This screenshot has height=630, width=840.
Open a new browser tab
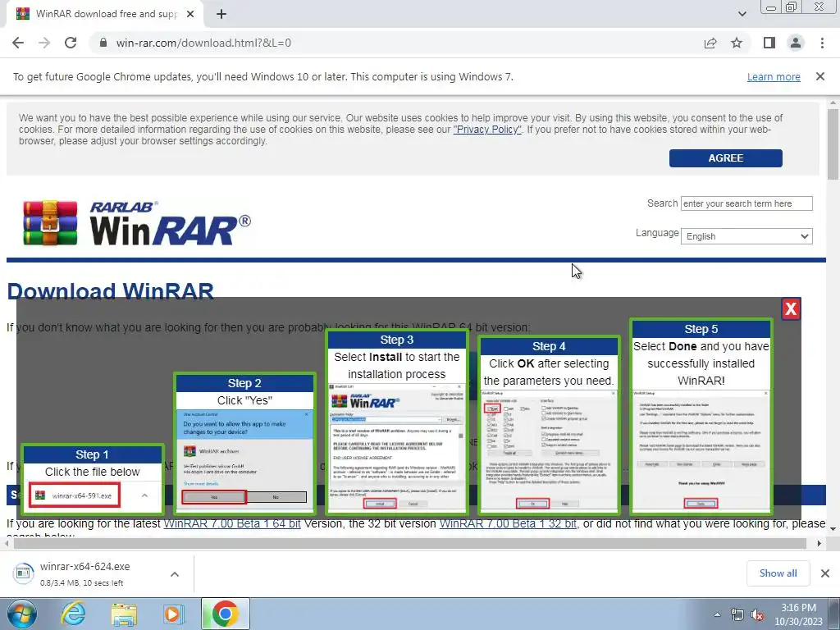click(x=221, y=14)
